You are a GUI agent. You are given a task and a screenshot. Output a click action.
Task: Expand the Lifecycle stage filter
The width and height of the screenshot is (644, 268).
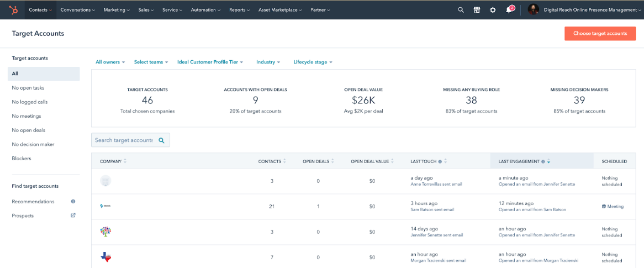(x=313, y=62)
